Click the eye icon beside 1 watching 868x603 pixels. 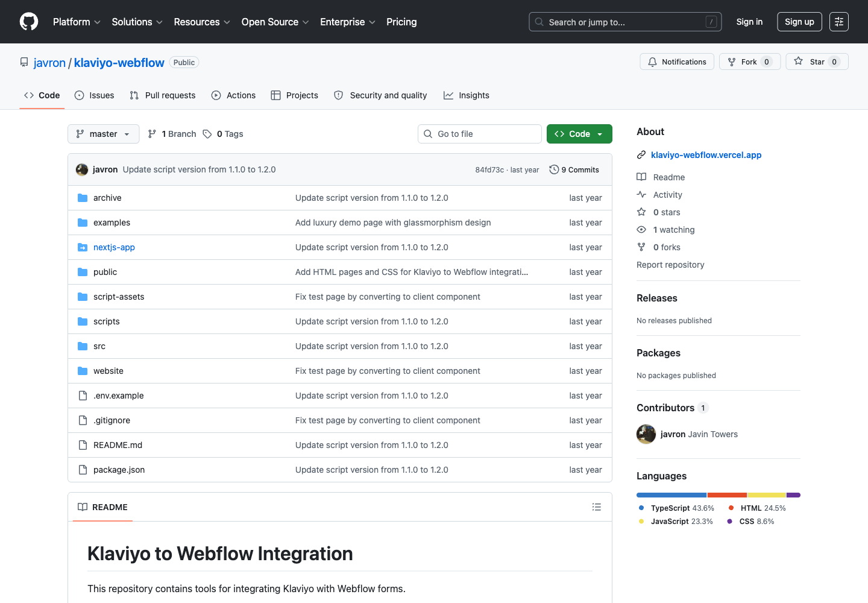tap(641, 230)
